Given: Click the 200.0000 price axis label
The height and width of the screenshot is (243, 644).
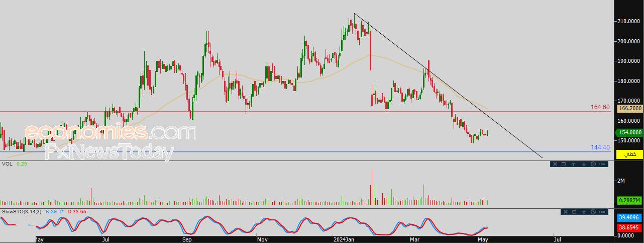Looking at the screenshot, I should click(629, 41).
